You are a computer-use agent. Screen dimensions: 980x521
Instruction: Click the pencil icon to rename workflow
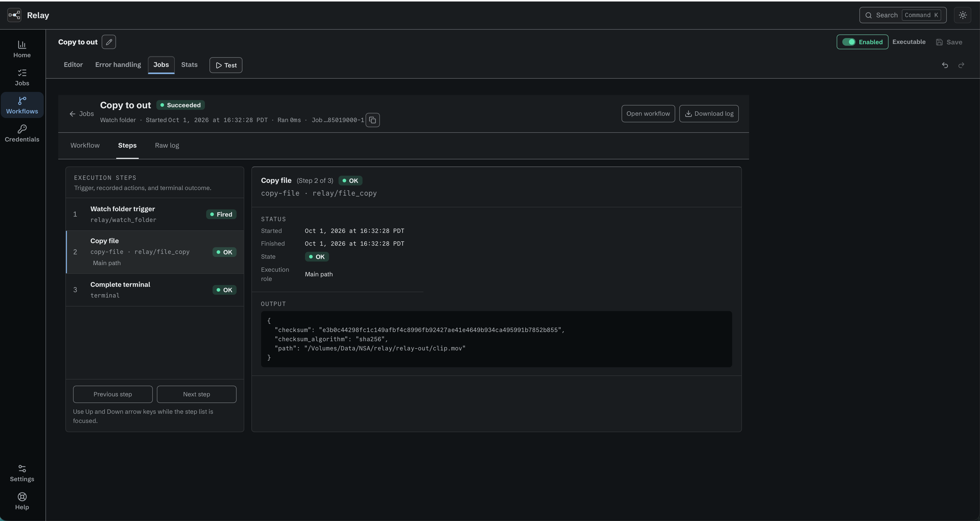click(x=109, y=42)
